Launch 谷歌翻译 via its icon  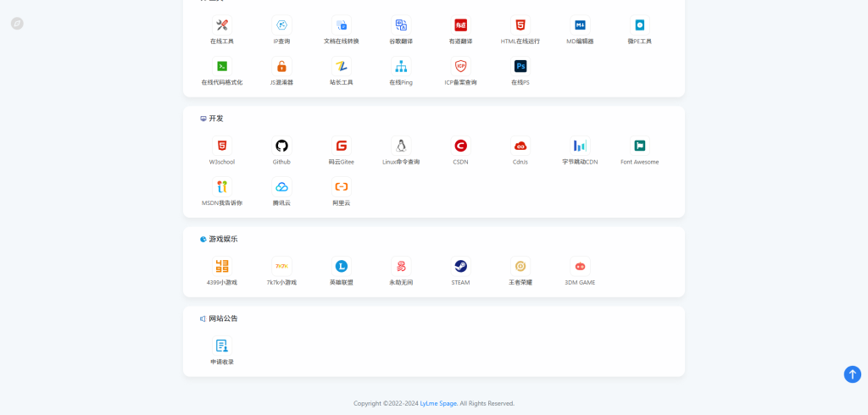401,25
